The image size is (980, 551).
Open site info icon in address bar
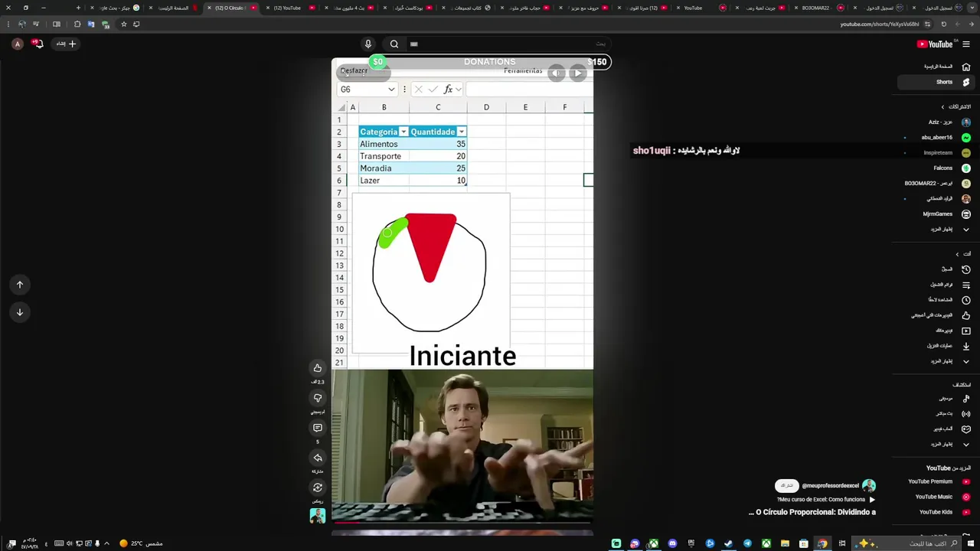[x=926, y=24]
